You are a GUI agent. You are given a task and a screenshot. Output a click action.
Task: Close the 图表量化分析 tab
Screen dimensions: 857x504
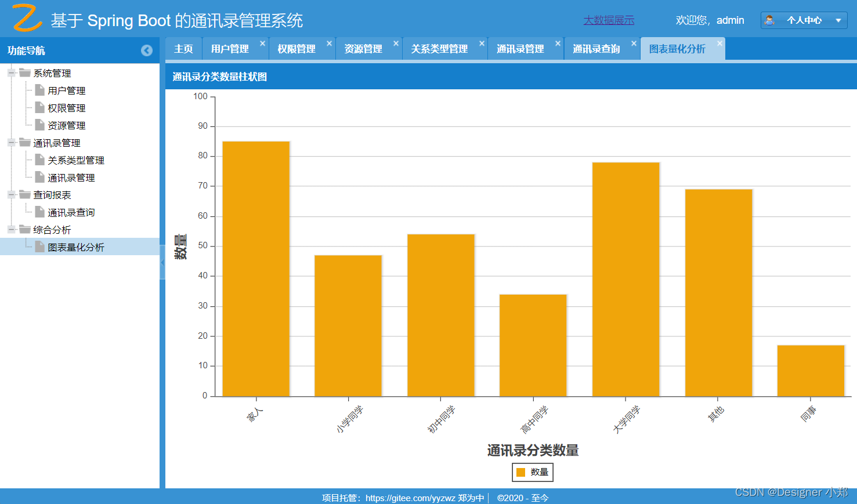pos(719,43)
